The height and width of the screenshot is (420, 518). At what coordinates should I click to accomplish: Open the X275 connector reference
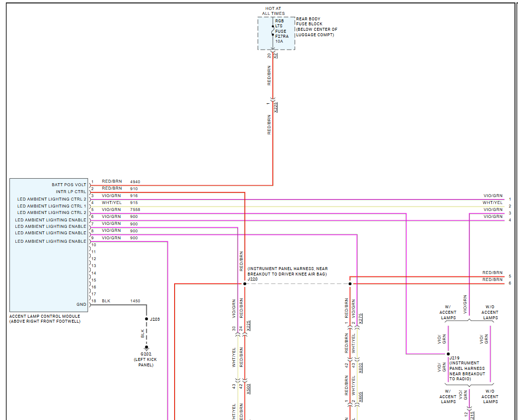pos(361,319)
